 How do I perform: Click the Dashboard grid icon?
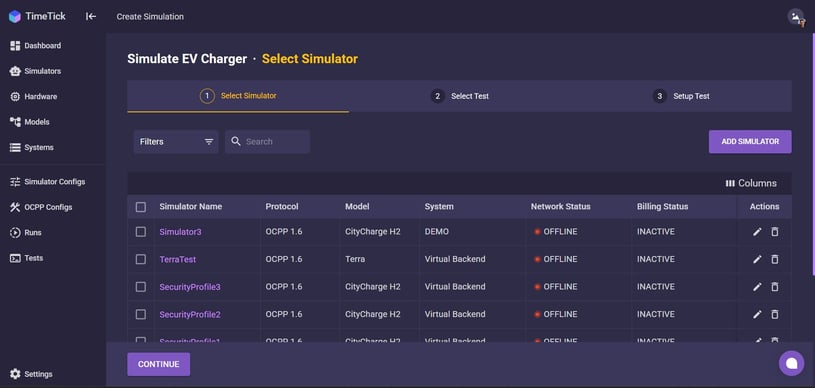click(15, 46)
